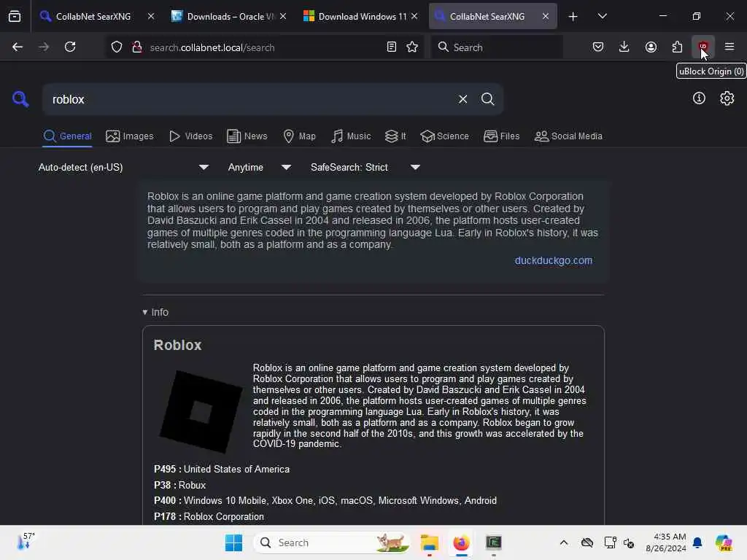The width and height of the screenshot is (747, 560).
Task: Close the Downloads Oracle tab
Action: point(283,16)
